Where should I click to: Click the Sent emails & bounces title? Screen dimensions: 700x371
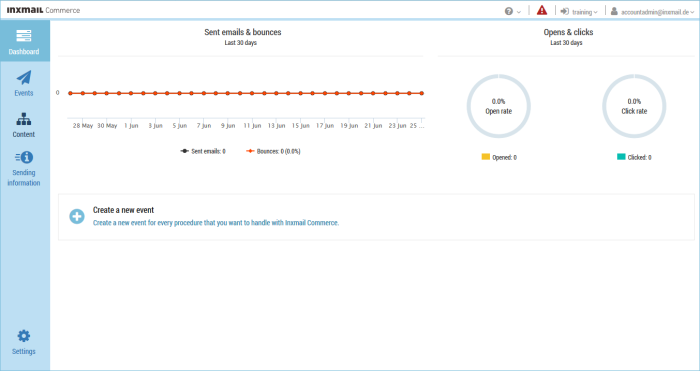(x=243, y=32)
